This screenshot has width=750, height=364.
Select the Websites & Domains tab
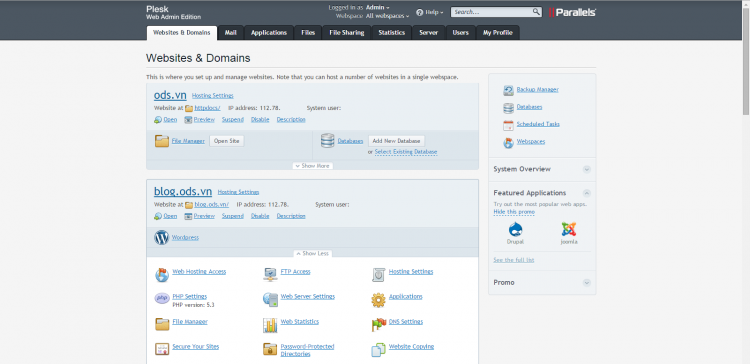click(x=181, y=33)
